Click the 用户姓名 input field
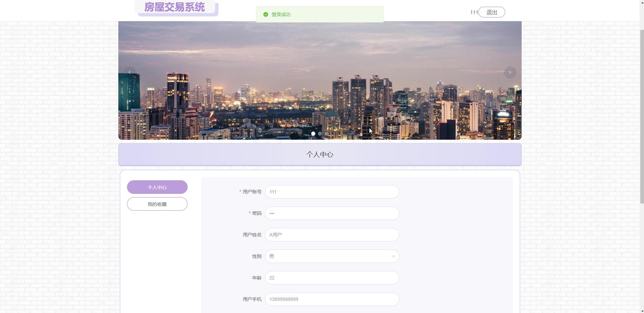 pyautogui.click(x=332, y=235)
